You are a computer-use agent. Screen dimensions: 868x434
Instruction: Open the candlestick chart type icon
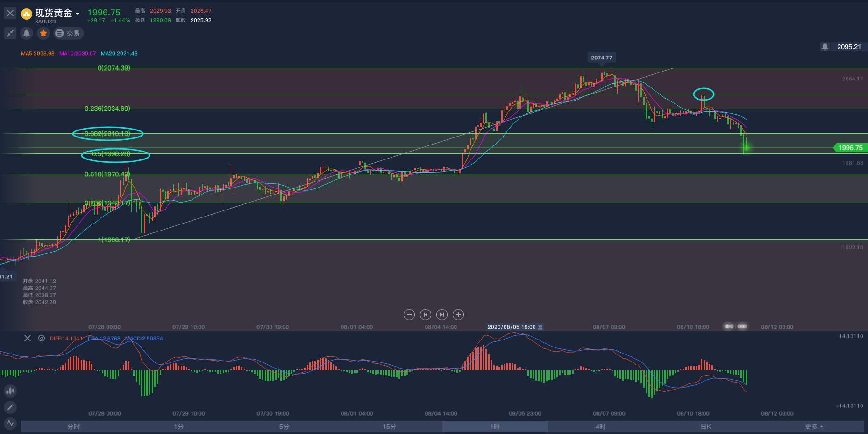click(10, 391)
